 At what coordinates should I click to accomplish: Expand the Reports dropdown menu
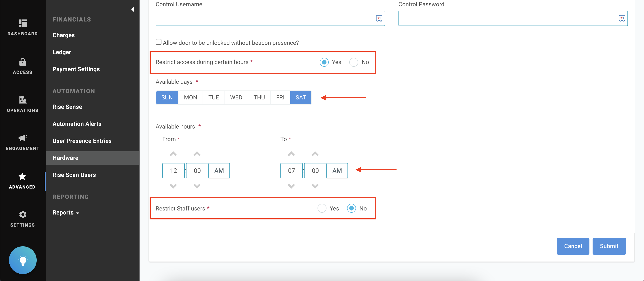click(66, 212)
